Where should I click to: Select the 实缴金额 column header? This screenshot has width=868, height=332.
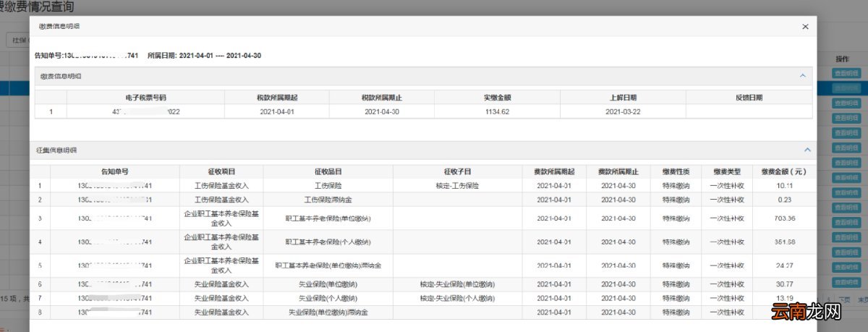tap(497, 97)
